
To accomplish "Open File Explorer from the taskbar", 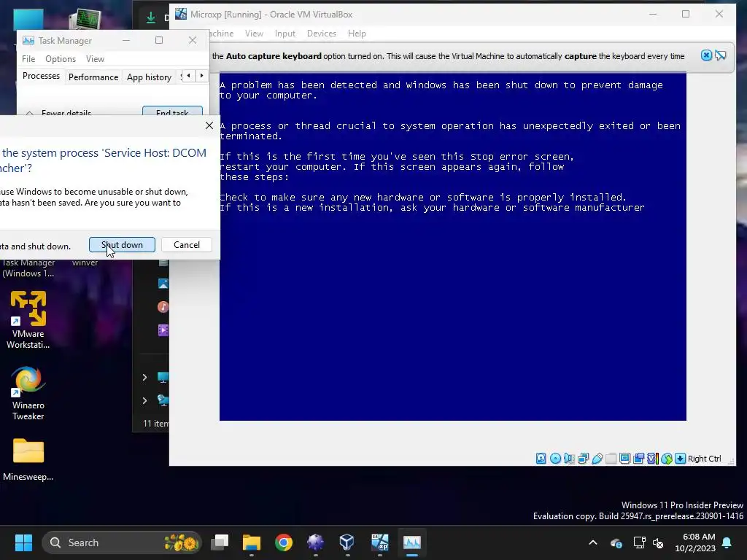I will click(x=252, y=542).
